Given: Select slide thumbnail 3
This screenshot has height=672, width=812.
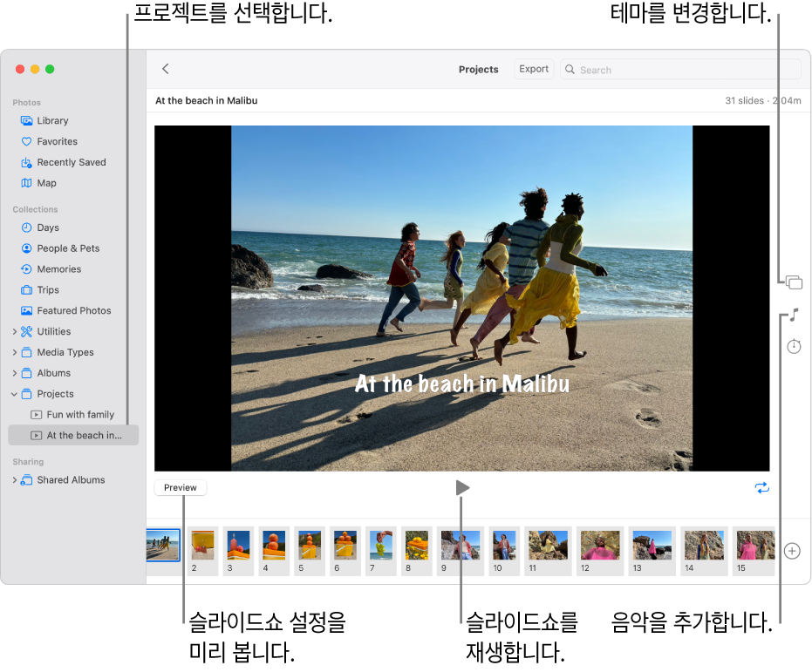Looking at the screenshot, I should point(238,551).
